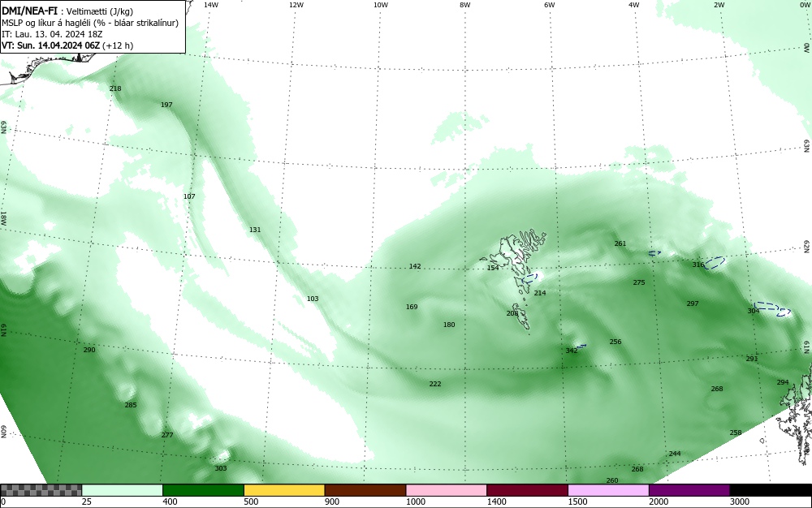Click the 277 value on the map
The width and height of the screenshot is (812, 508).
167,435
